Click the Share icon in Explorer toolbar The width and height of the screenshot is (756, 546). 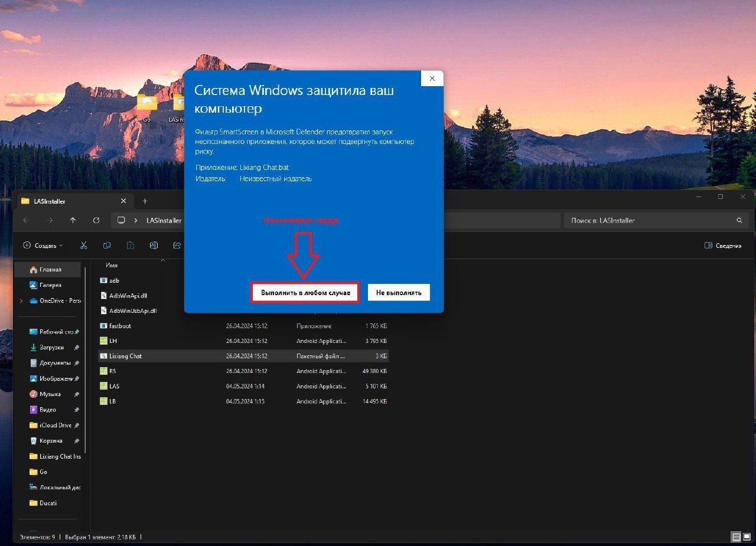(x=177, y=246)
